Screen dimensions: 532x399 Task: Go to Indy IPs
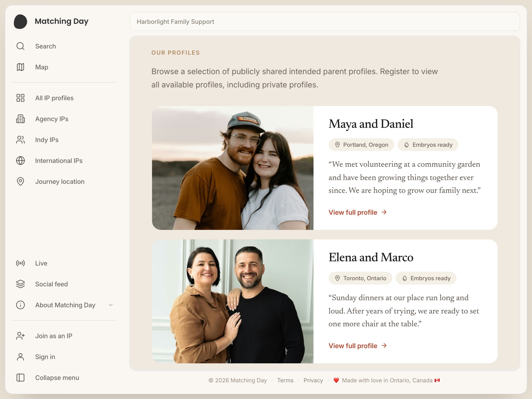(x=64, y=140)
